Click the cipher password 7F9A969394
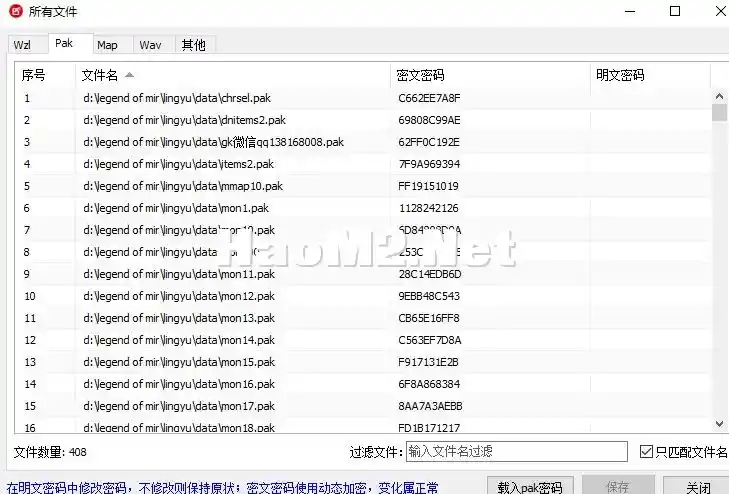This screenshot has height=494, width=729. 429,164
